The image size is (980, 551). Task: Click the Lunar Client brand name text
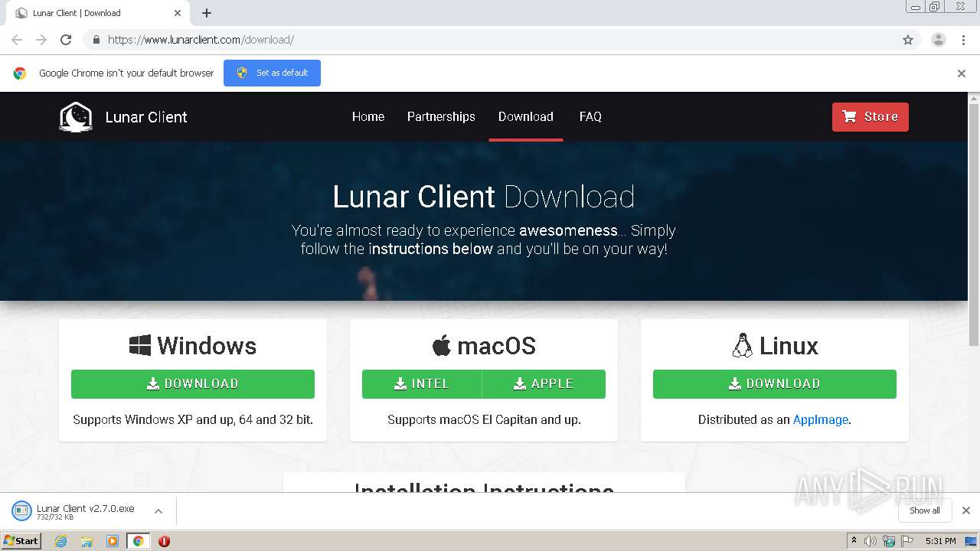coord(146,117)
